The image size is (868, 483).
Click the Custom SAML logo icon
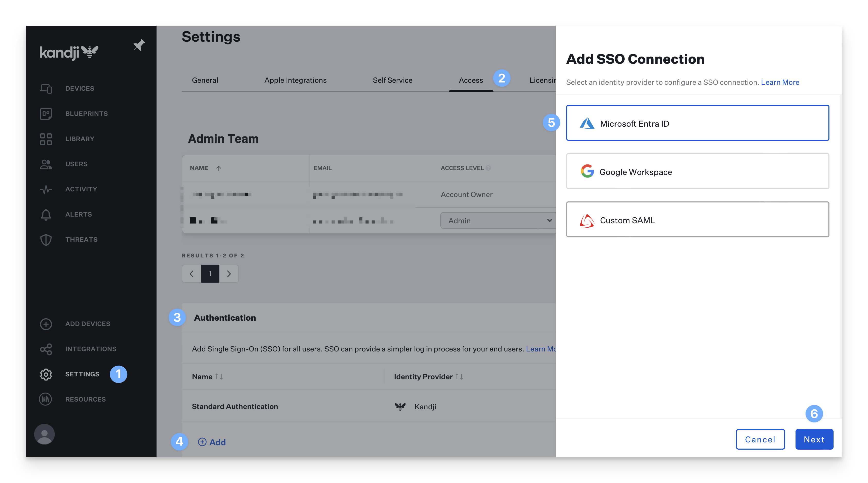click(587, 221)
